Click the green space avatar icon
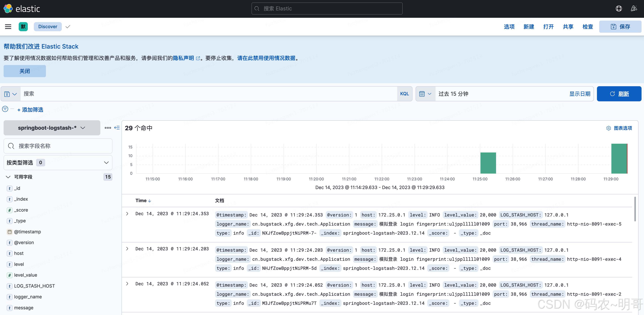This screenshot has width=644, height=315. [x=23, y=26]
